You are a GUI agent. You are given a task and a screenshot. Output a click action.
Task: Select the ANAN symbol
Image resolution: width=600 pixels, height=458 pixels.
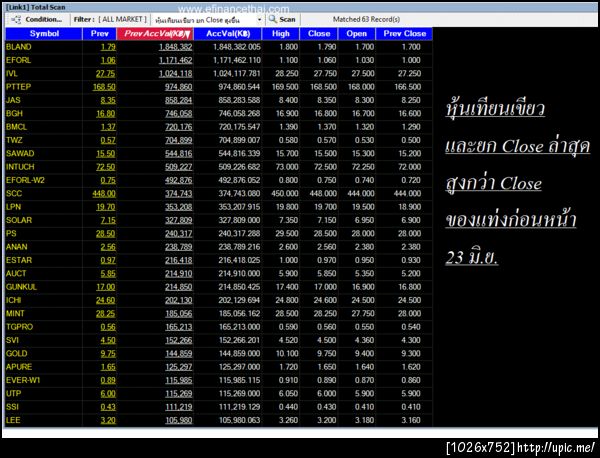(16, 247)
